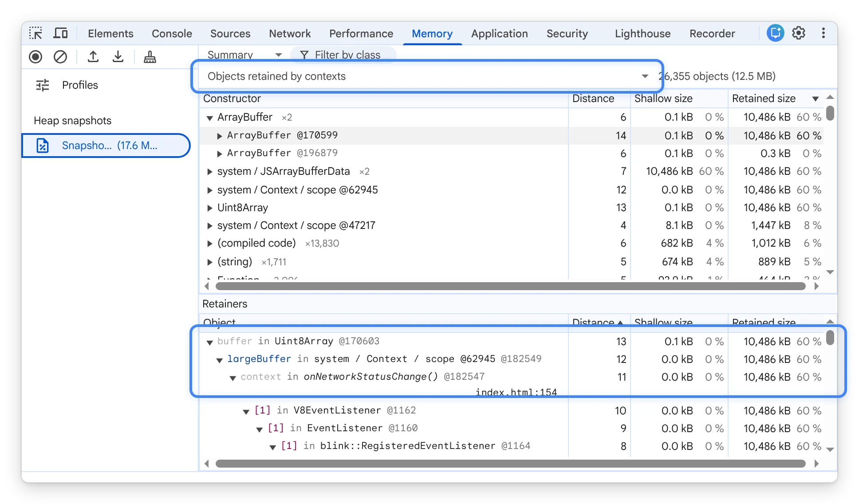859x504 pixels.
Task: Click the snapshot file icon
Action: click(43, 145)
